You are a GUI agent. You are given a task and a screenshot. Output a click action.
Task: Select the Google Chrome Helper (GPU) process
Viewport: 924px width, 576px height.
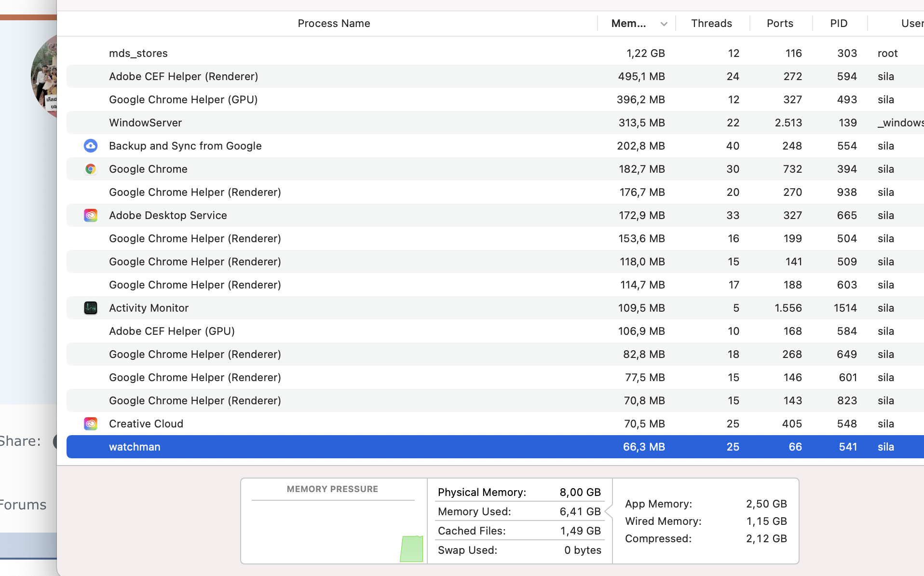(495, 99)
